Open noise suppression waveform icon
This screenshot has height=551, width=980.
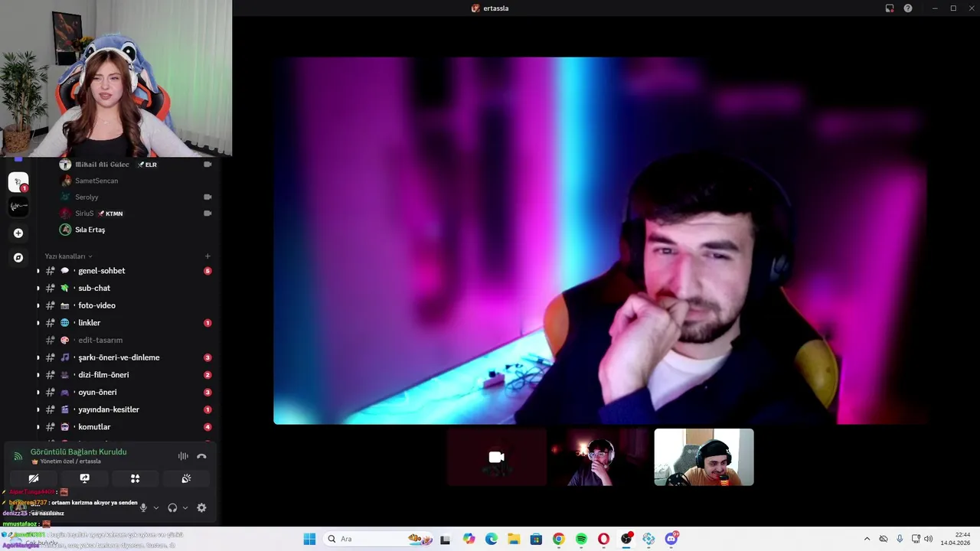pyautogui.click(x=183, y=456)
